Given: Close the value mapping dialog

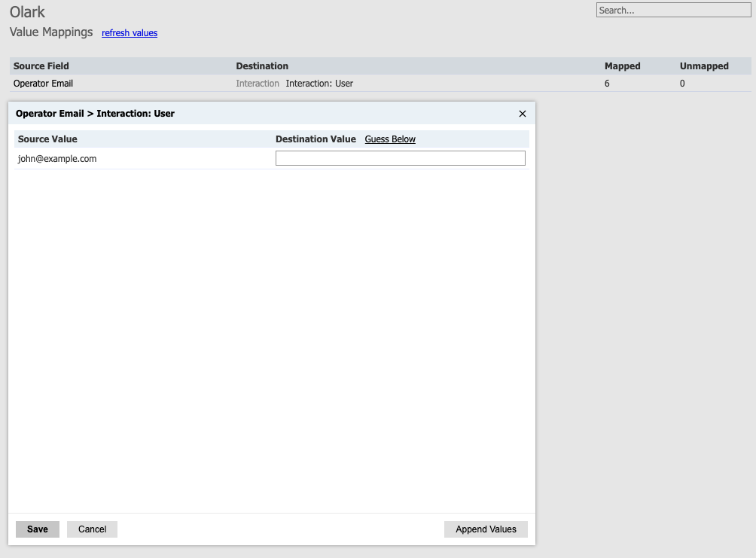Looking at the screenshot, I should 523,113.
